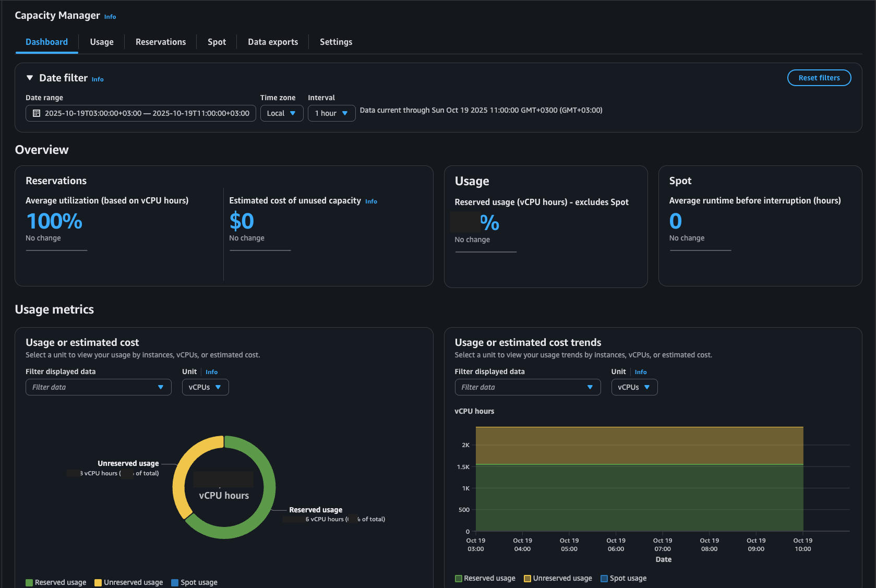Toggle Reserved usage legend in trends chart
The height and width of the screenshot is (588, 876).
(x=485, y=578)
